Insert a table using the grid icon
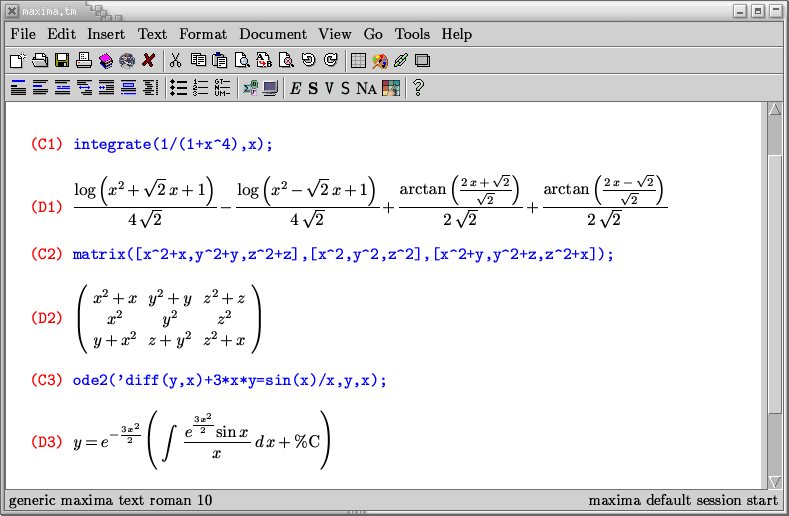Image resolution: width=789 pixels, height=516 pixels. [358, 60]
